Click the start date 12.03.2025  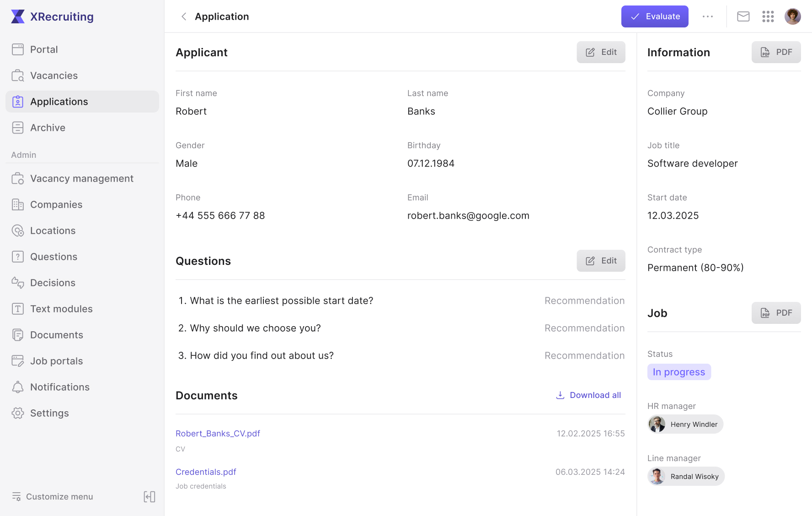coord(673,215)
